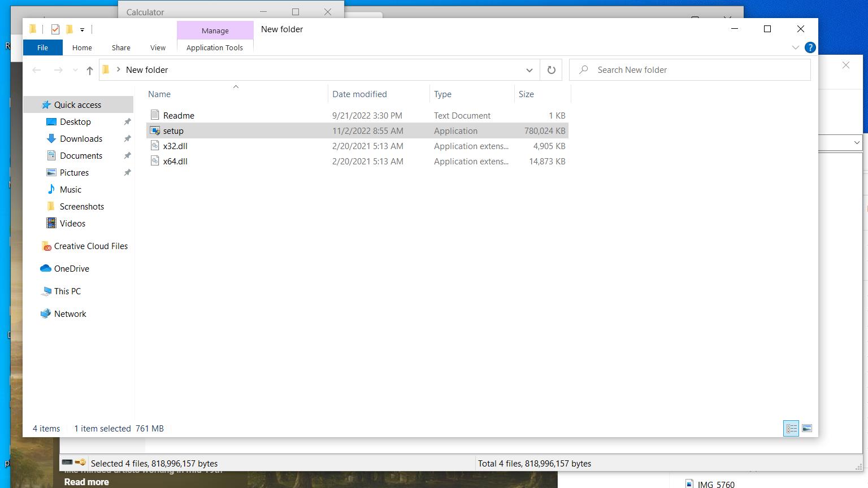Open Downloads in Quick access
This screenshot has width=868, height=488.
click(81, 139)
